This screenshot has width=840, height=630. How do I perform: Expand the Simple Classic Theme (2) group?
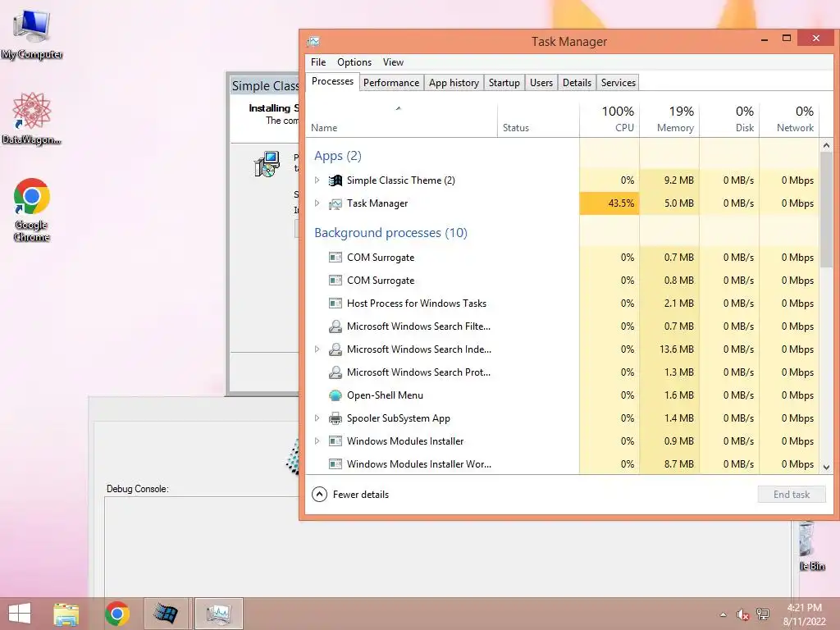click(317, 180)
